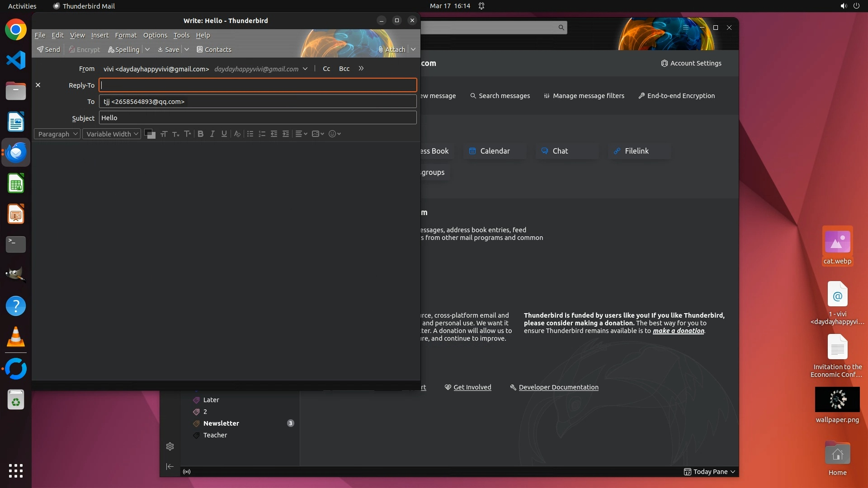Expand the Paragraph style dropdown
868x488 pixels.
pos(57,134)
